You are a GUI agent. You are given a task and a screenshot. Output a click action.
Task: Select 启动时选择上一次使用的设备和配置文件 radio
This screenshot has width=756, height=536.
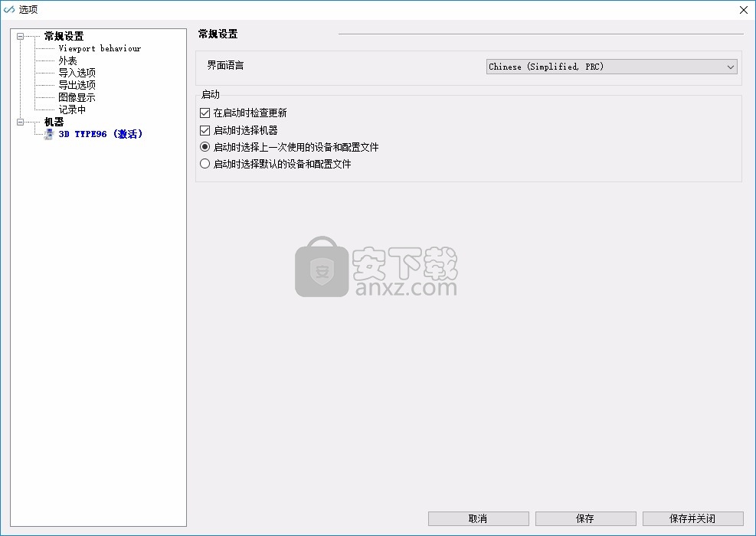click(x=205, y=146)
